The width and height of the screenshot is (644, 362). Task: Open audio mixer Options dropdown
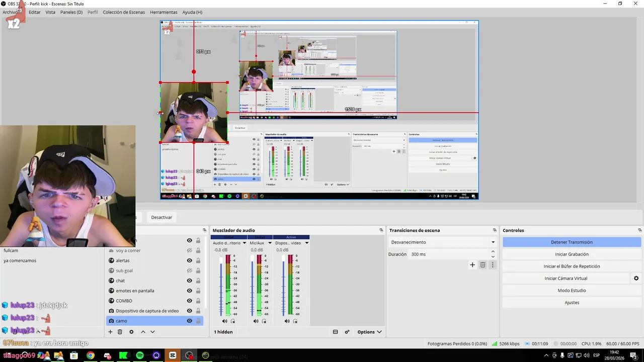(x=369, y=332)
